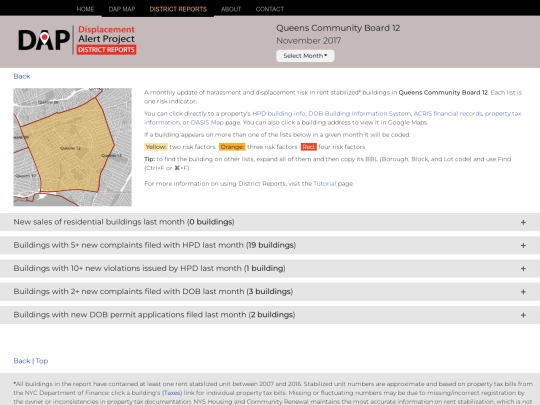Expand 2+ new DOB complaints section

270,292
